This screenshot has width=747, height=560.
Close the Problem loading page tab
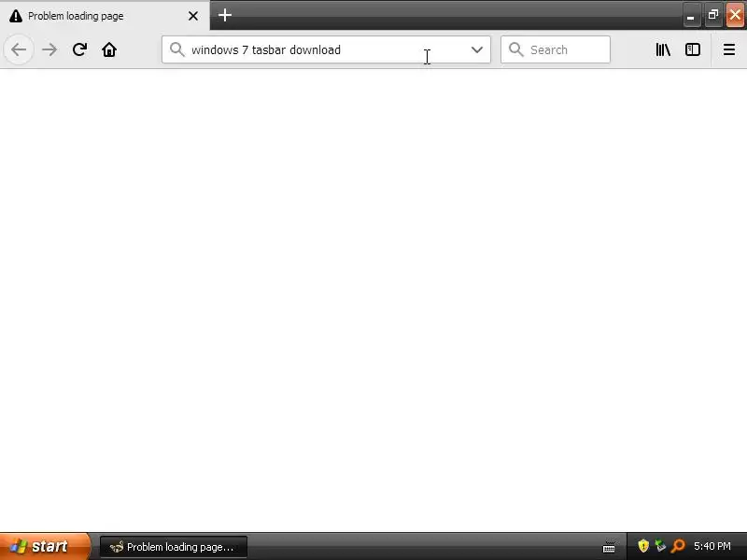point(193,16)
